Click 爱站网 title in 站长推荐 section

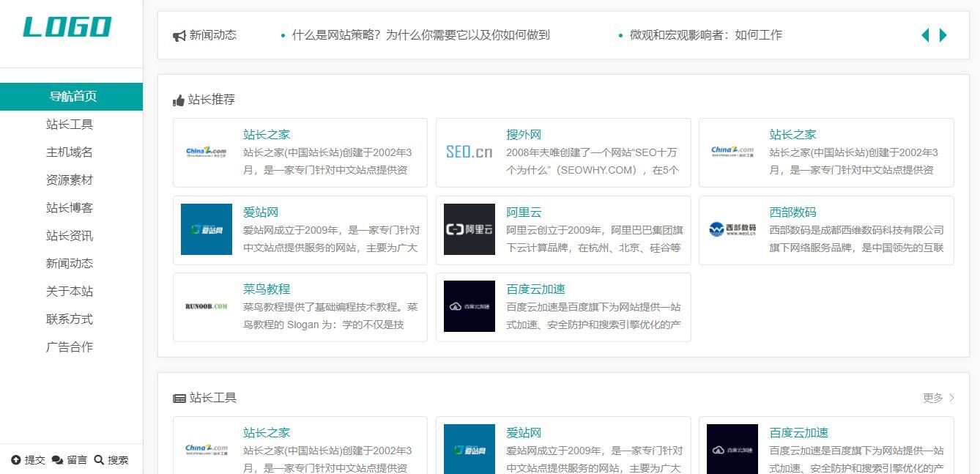click(261, 212)
